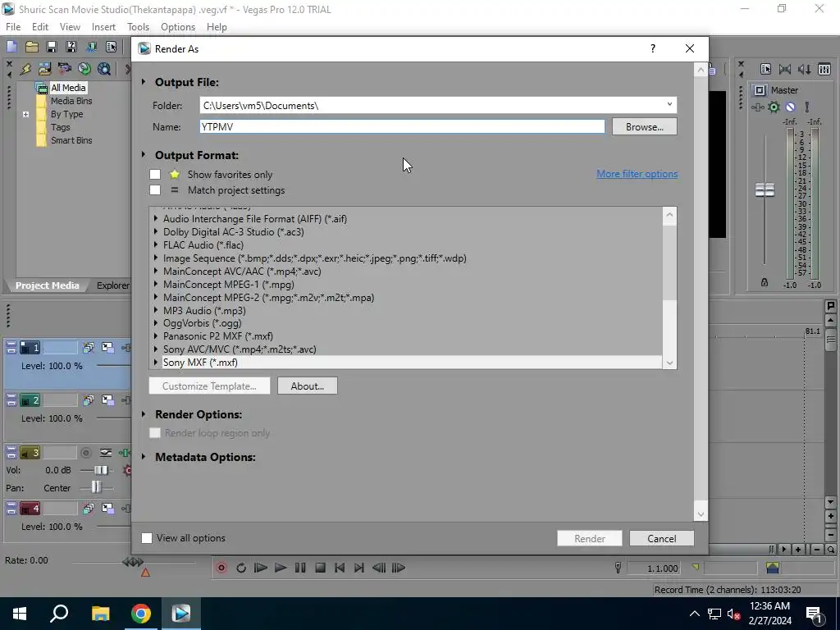Minimize track 1 height button
This screenshot has height=630, width=840.
(x=11, y=345)
